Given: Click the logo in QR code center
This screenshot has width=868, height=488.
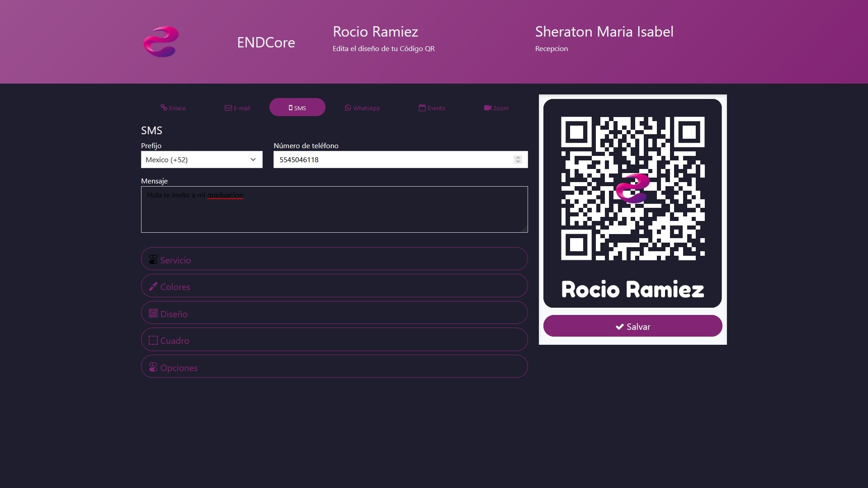Looking at the screenshot, I should (633, 188).
